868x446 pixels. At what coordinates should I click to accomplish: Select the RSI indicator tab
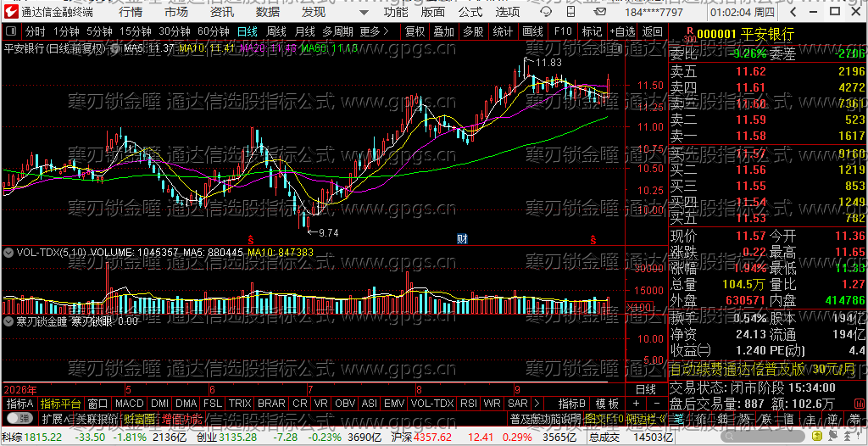click(x=468, y=404)
